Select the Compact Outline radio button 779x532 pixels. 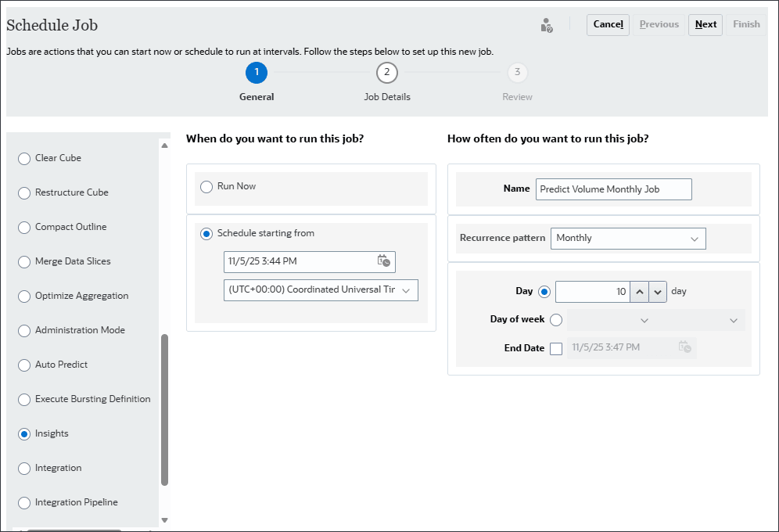[23, 228]
